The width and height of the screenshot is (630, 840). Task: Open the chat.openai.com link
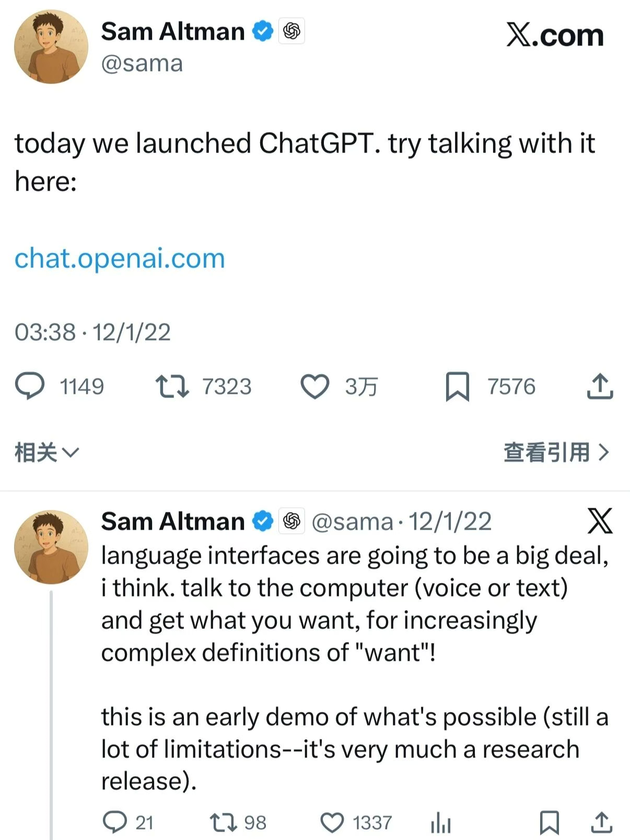pos(120,258)
